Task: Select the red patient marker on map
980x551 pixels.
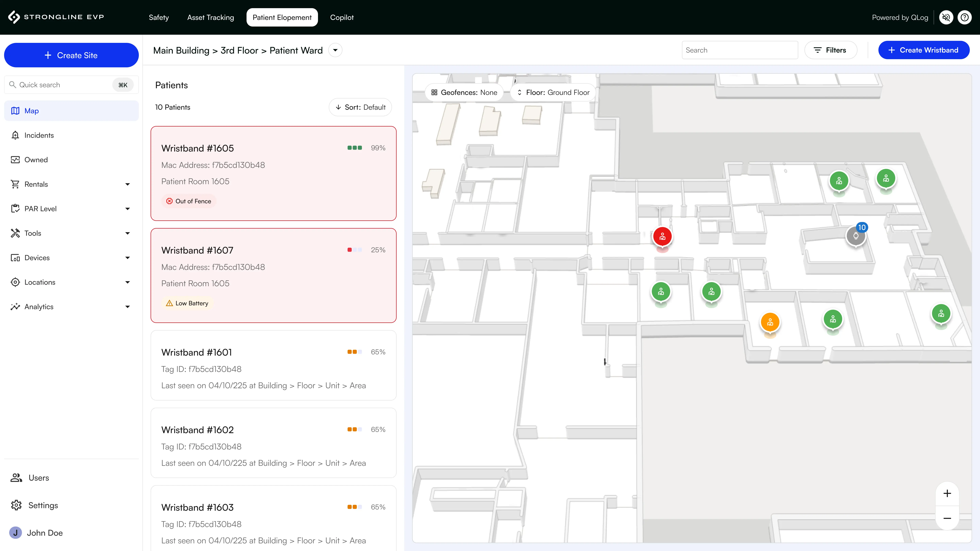Action: coord(662,237)
